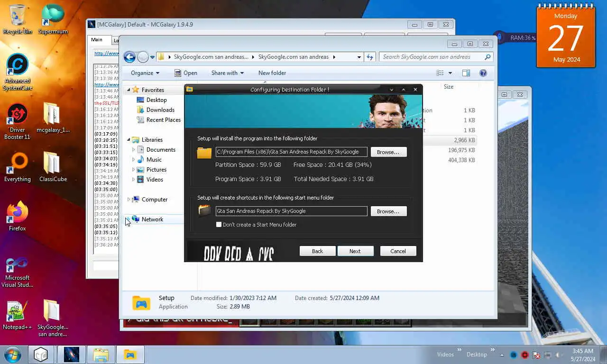This screenshot has width=607, height=364.
Task: Open Explorer help question mark icon
Action: click(483, 73)
